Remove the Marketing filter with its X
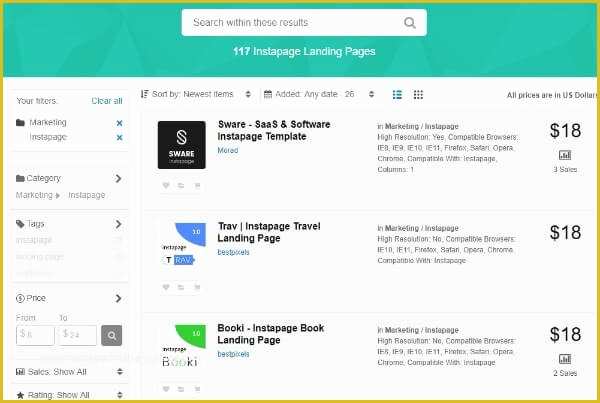The image size is (600, 403). click(x=119, y=123)
